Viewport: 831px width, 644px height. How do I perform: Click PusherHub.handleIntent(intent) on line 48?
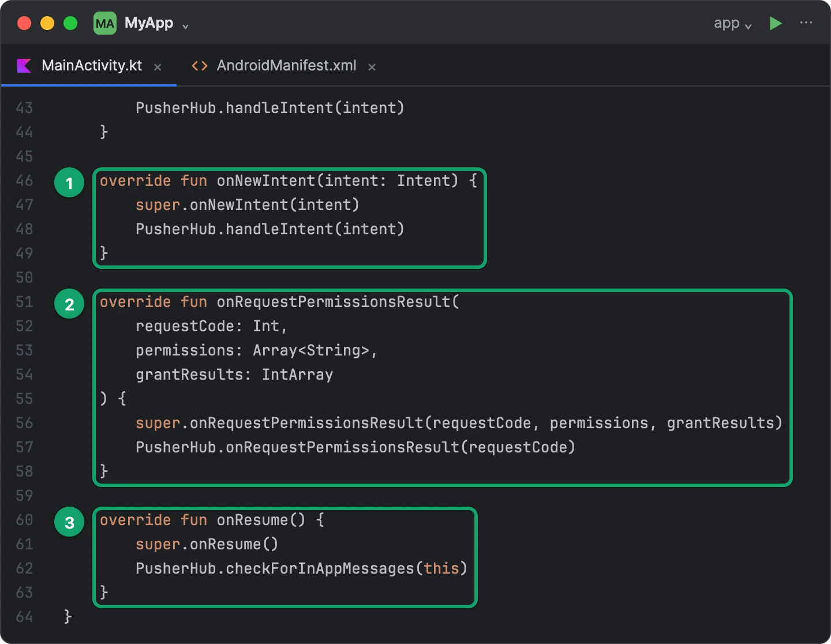coord(270,229)
